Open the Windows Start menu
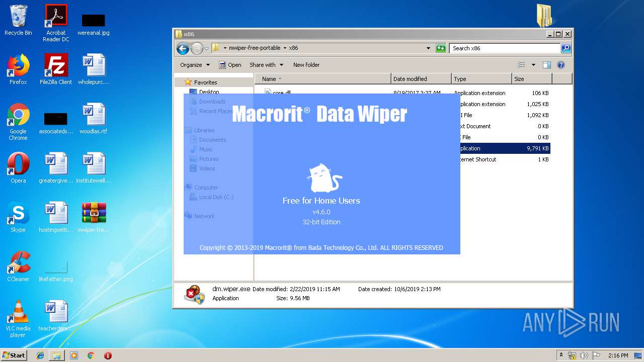 coord(14,355)
